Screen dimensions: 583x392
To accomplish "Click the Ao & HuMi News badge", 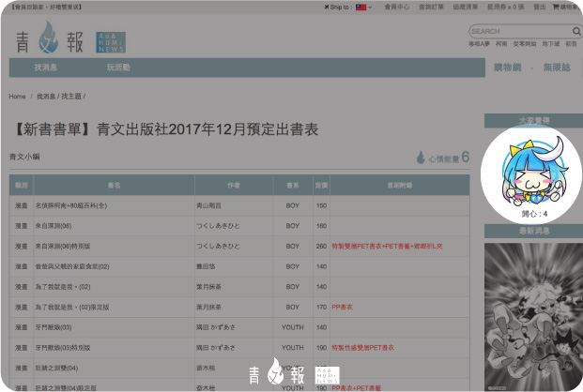I will (111, 42).
